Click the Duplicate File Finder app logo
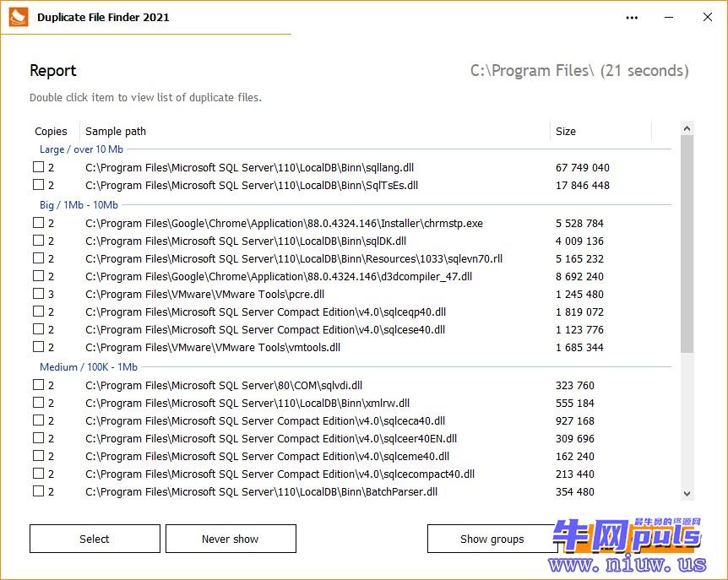This screenshot has width=728, height=580. (x=18, y=17)
